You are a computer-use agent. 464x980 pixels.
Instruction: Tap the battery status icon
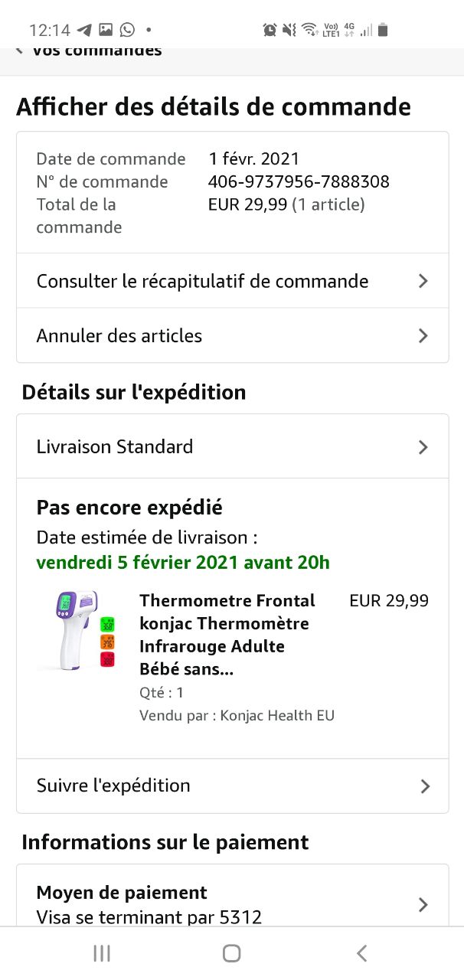point(383,30)
